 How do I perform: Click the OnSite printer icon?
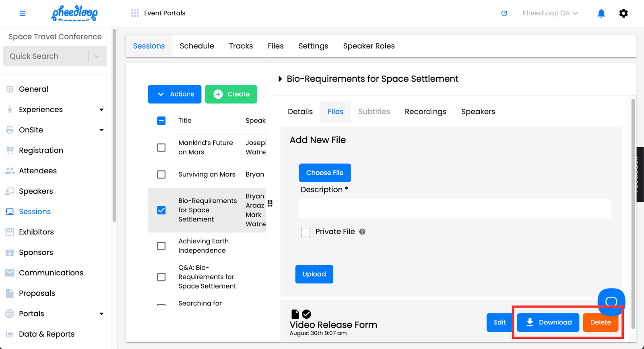click(x=10, y=130)
